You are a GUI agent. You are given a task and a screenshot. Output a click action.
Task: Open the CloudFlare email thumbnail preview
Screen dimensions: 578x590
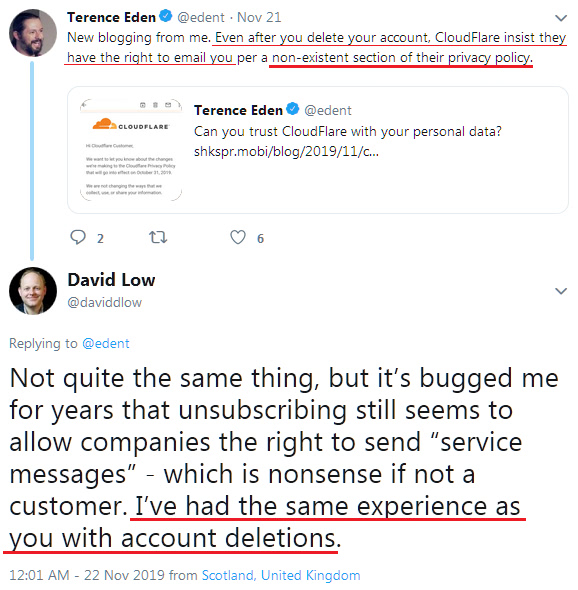point(131,150)
